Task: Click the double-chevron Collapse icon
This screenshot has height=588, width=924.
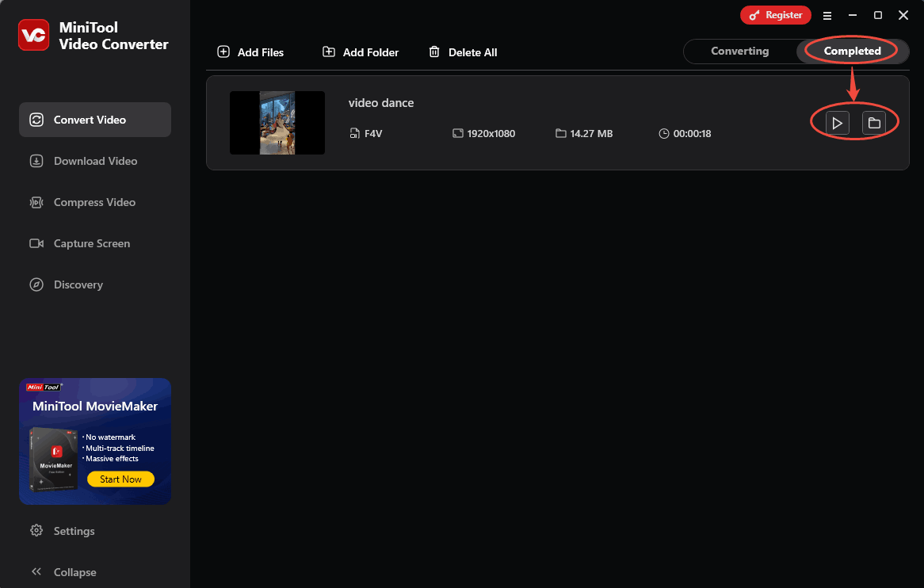Action: [36, 571]
